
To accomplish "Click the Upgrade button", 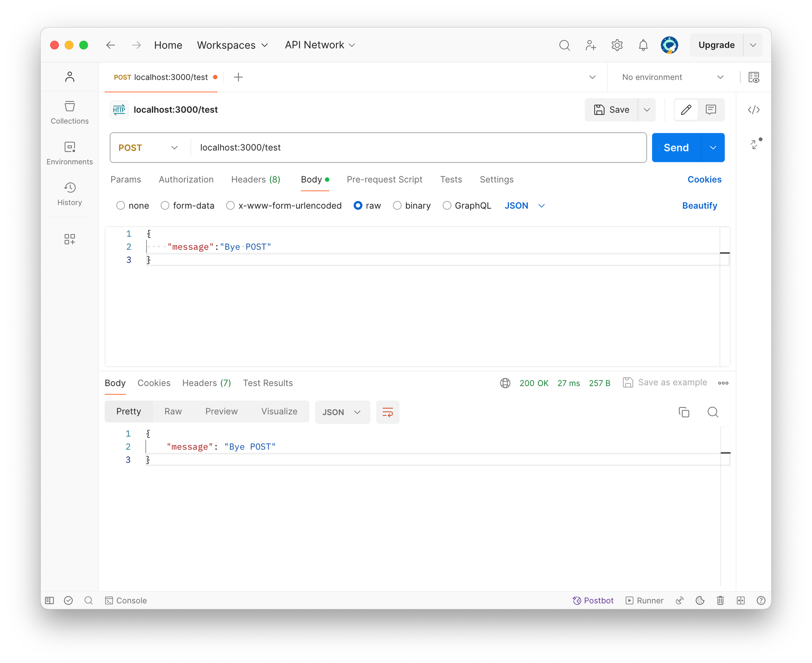I will pos(717,45).
